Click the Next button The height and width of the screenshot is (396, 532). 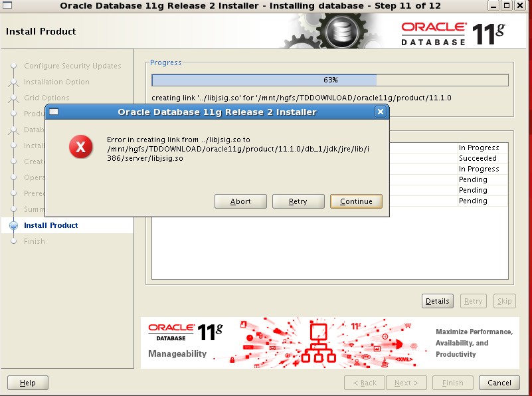coord(406,383)
